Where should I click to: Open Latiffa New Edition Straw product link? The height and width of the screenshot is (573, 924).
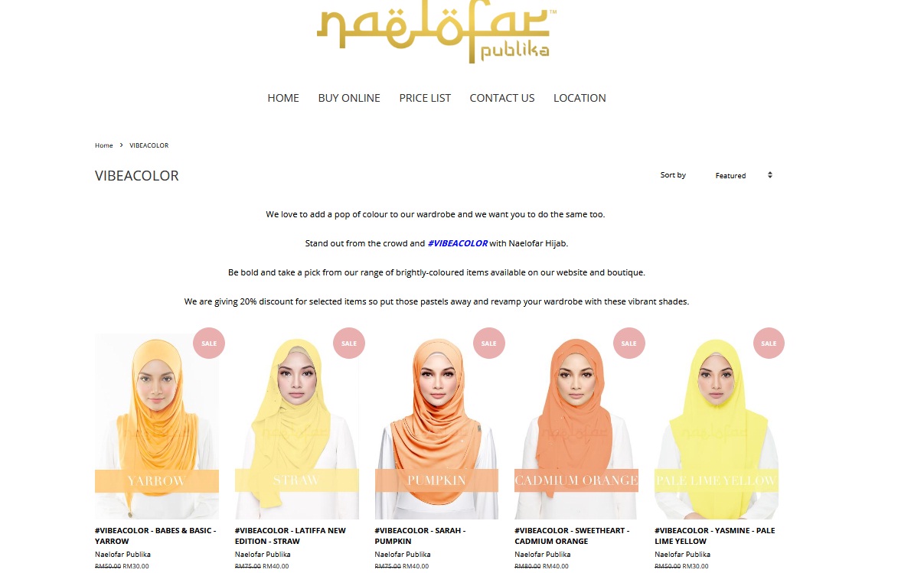click(290, 536)
